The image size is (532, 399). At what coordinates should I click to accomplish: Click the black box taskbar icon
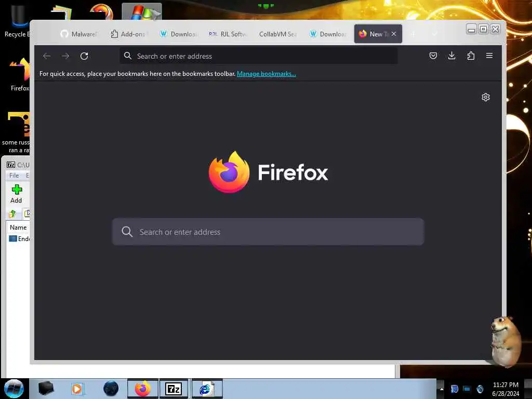point(46,389)
